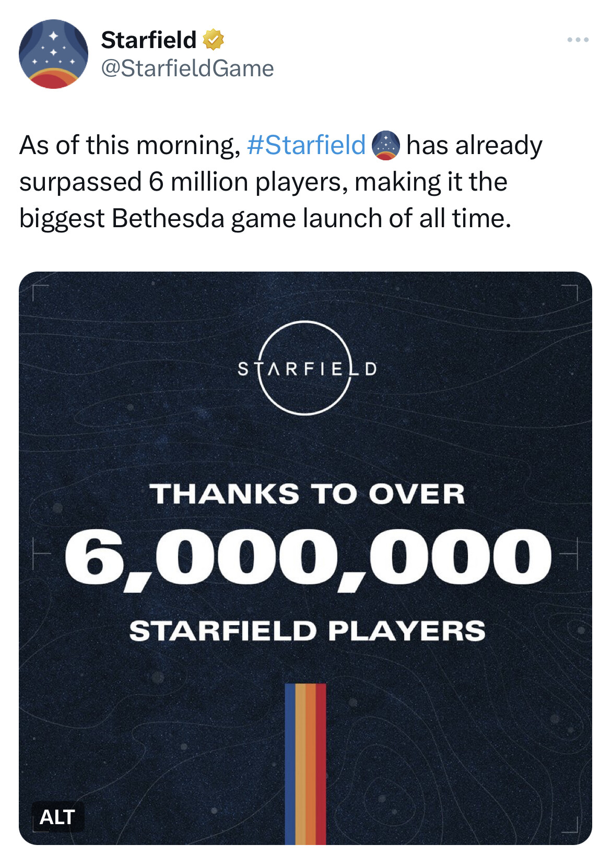Open the three-dot more options menu

tap(578, 40)
